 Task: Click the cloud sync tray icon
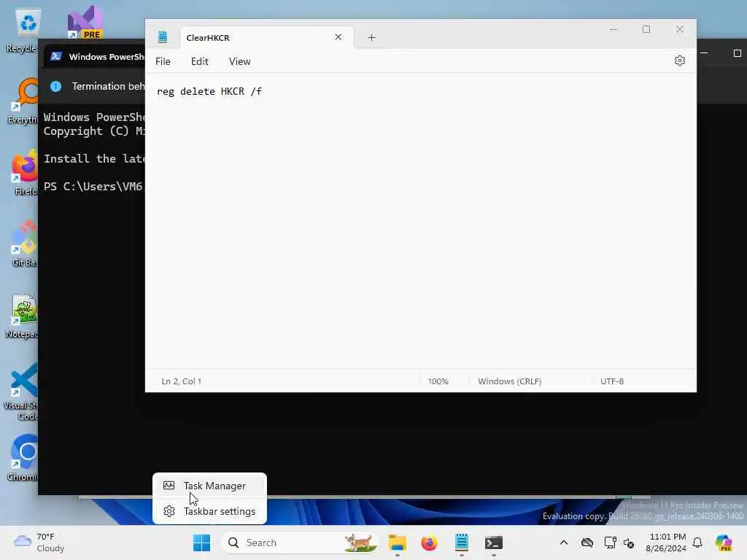pos(587,542)
